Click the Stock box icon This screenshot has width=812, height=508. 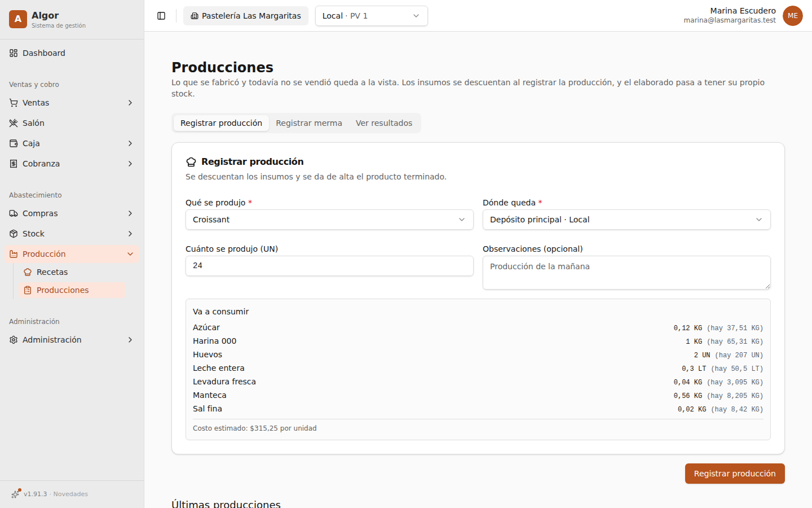point(14,234)
